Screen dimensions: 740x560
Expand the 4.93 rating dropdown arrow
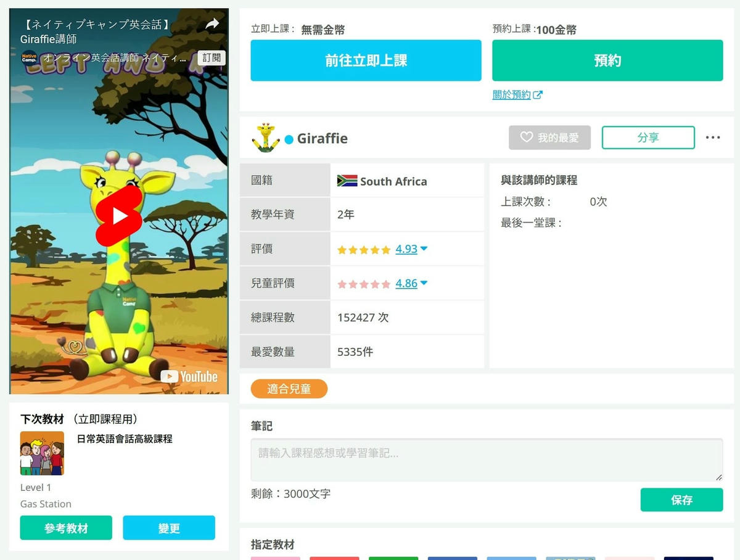coord(424,249)
